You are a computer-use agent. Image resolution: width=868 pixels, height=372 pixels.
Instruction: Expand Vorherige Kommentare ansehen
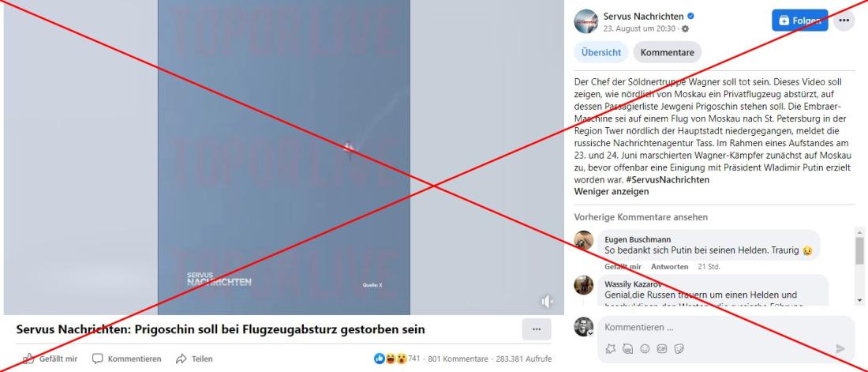(641, 217)
